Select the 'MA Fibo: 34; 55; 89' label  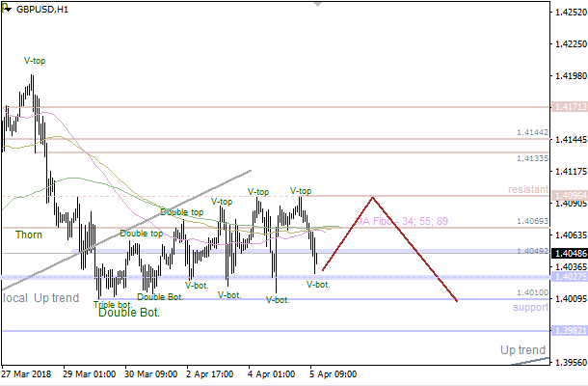[401, 223]
